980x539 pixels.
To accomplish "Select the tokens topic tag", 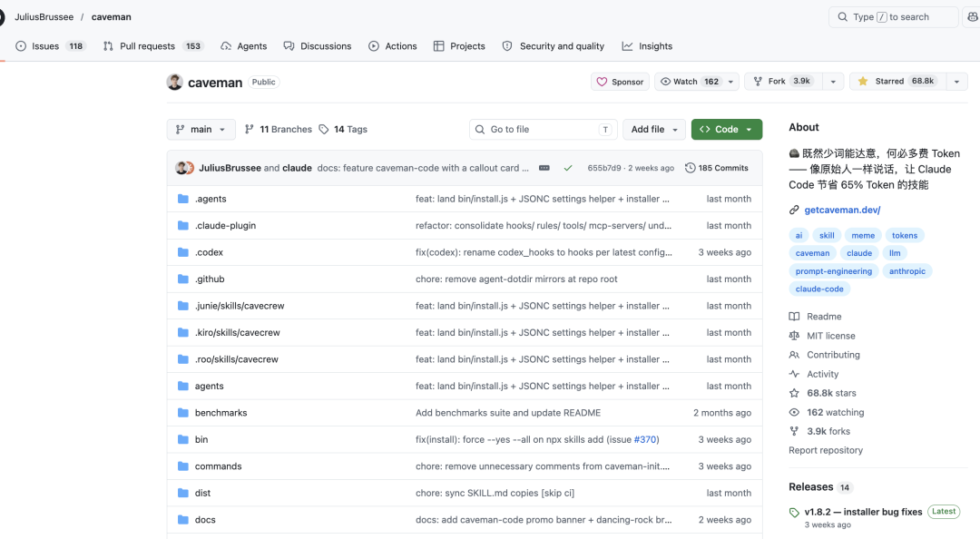I will point(905,236).
